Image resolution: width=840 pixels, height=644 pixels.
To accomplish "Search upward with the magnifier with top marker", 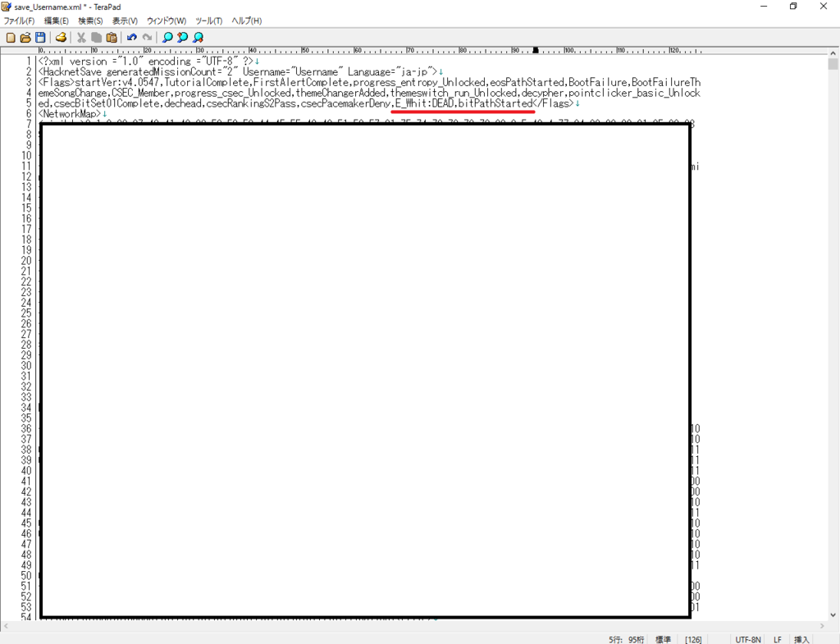I will [x=183, y=38].
